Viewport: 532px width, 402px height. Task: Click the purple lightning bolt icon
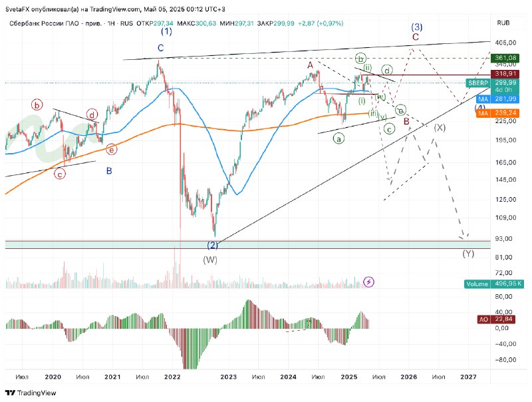tap(368, 282)
